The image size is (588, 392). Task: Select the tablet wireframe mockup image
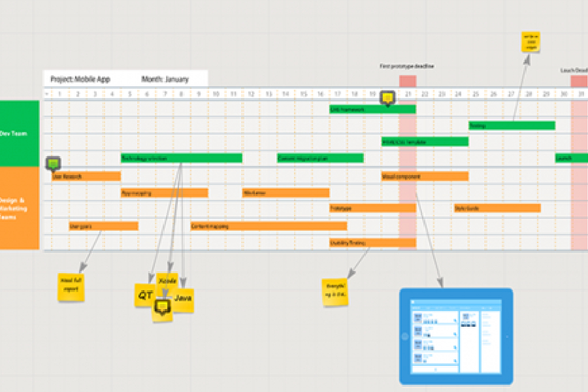(456, 336)
